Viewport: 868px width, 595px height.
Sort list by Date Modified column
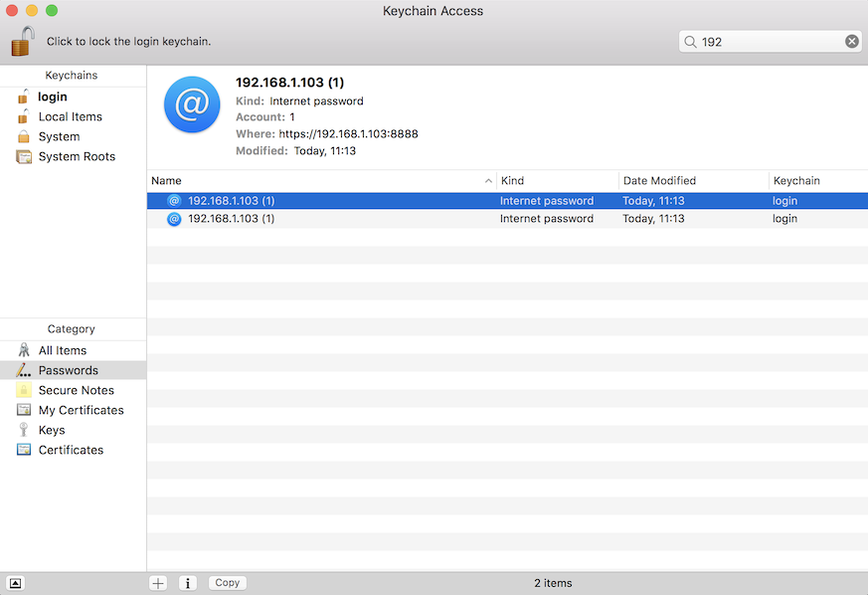click(x=694, y=181)
